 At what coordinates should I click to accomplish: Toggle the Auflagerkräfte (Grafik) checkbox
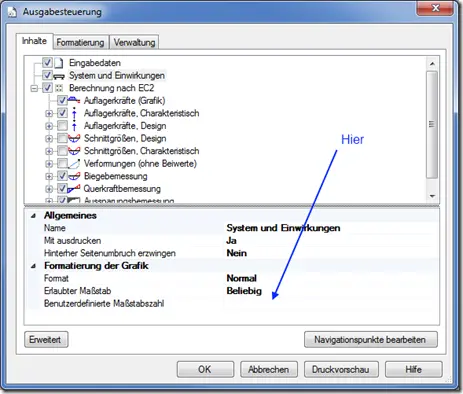(x=62, y=100)
